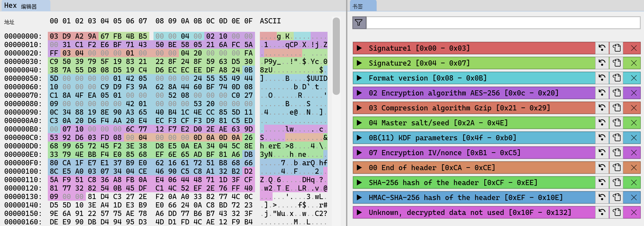Screen dimensions: 644x226
Task: Click the hex view vertical scrollbar handle
Action: (336, 56)
